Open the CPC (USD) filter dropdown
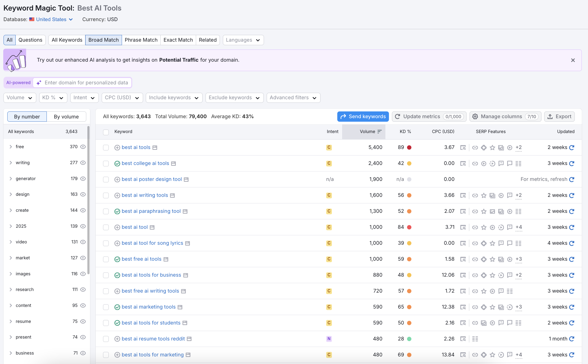 pyautogui.click(x=122, y=98)
